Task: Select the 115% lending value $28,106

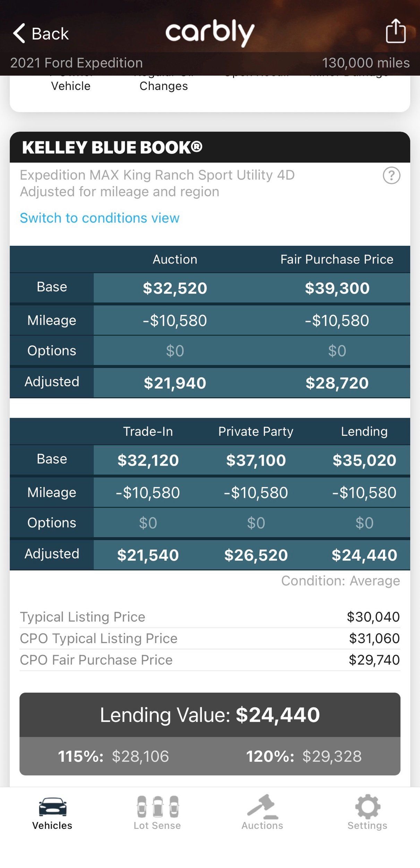Action: tap(113, 756)
